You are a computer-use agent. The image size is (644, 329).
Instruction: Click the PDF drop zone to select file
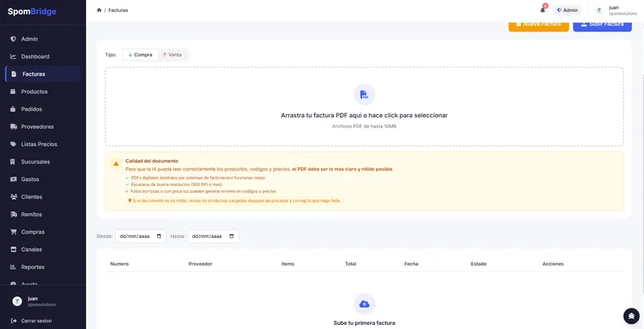(364, 107)
